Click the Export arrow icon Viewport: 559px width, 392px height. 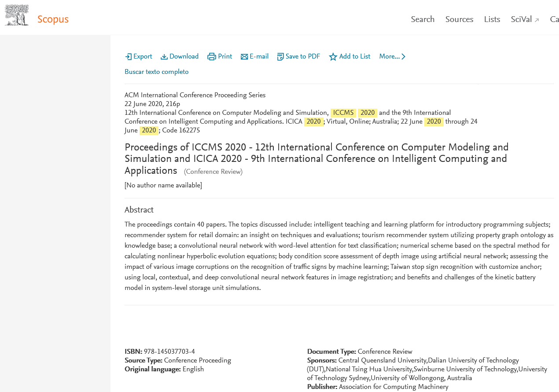[x=128, y=56]
